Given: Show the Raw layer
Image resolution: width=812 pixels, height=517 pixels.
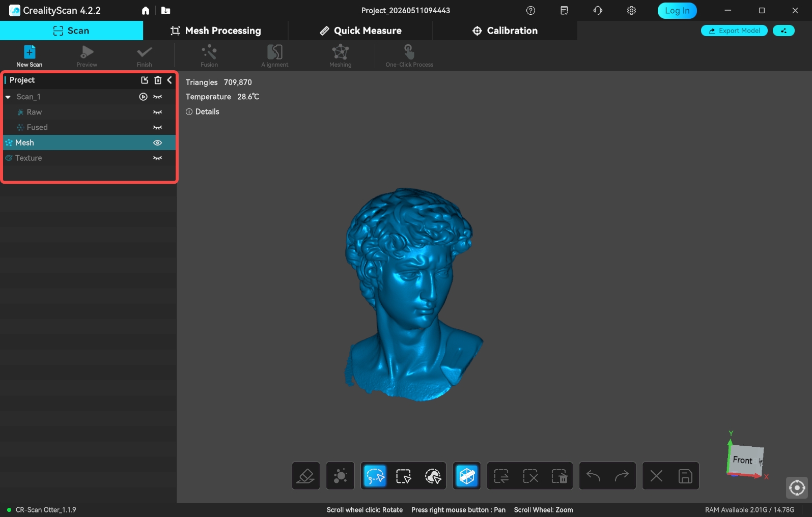Looking at the screenshot, I should (158, 112).
